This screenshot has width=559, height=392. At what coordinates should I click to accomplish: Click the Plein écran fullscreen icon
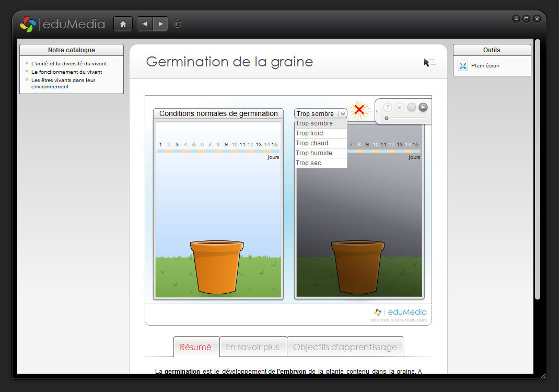click(x=463, y=66)
